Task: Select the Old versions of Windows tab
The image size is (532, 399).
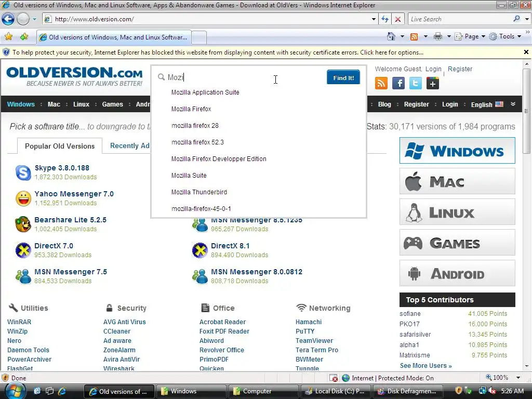Action: [x=114, y=37]
